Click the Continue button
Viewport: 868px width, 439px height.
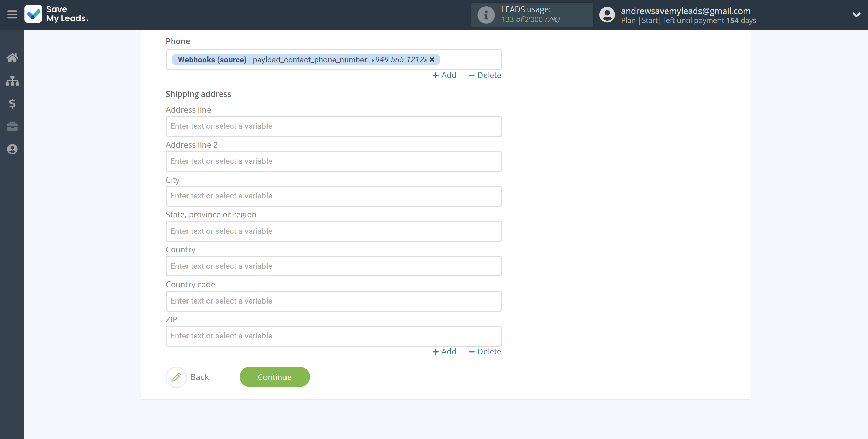click(x=275, y=377)
